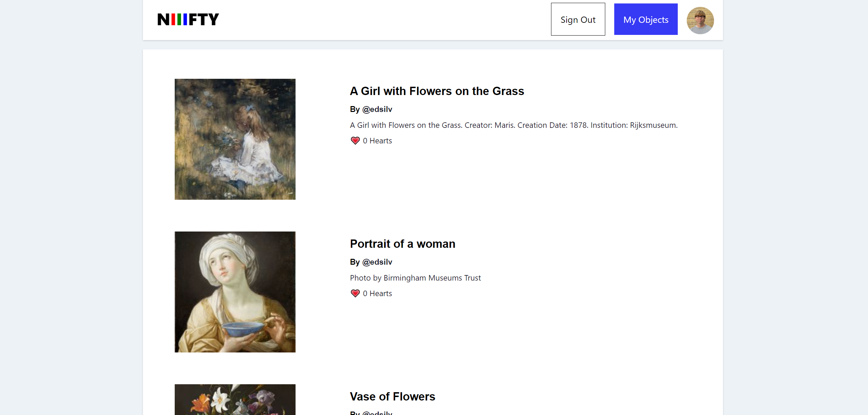868x415 pixels.
Task: Open My Objects page
Action: coord(646,19)
